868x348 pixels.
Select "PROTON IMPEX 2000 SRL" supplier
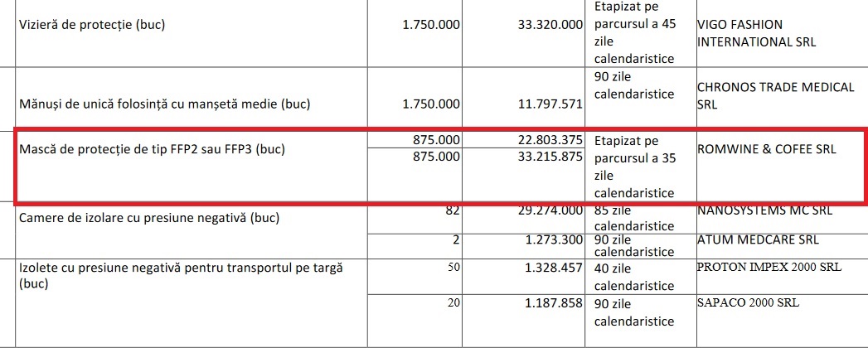pyautogui.click(x=769, y=268)
